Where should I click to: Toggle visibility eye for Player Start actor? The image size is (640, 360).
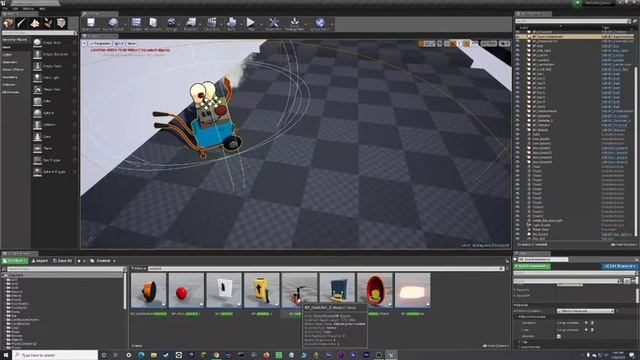(518, 229)
